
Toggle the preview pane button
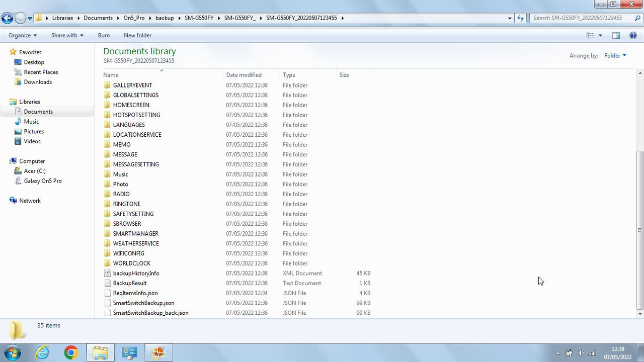[616, 35]
